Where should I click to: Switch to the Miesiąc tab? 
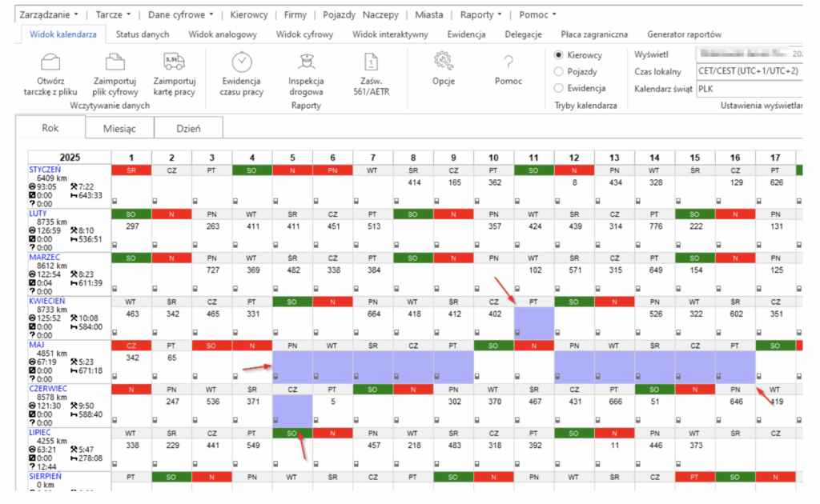pyautogui.click(x=119, y=129)
